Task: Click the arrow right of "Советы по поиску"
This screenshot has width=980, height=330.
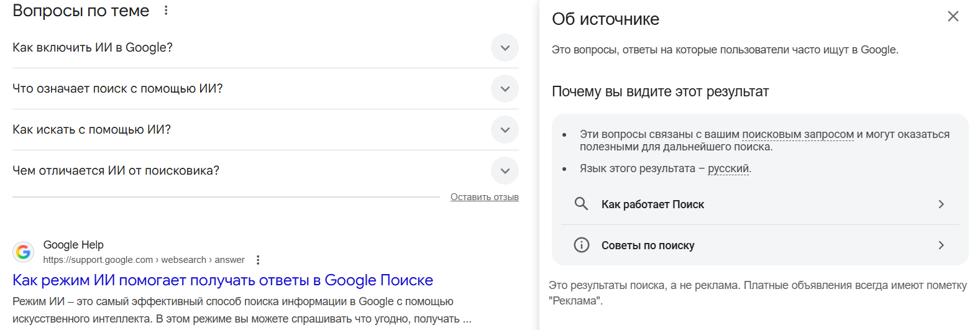Action: [x=941, y=245]
